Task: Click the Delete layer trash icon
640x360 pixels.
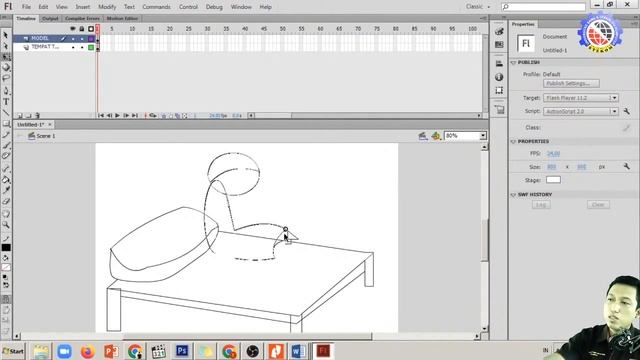Action: [x=37, y=116]
